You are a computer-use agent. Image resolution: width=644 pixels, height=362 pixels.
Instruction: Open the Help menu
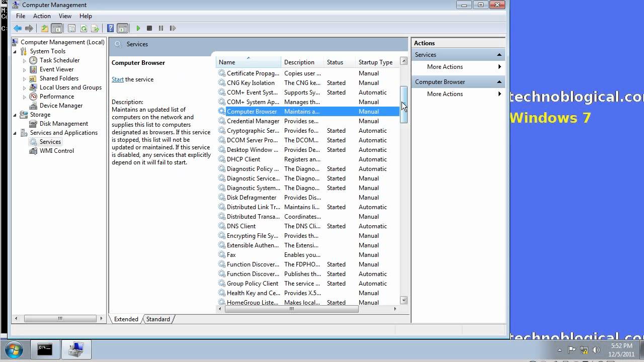[x=86, y=16]
